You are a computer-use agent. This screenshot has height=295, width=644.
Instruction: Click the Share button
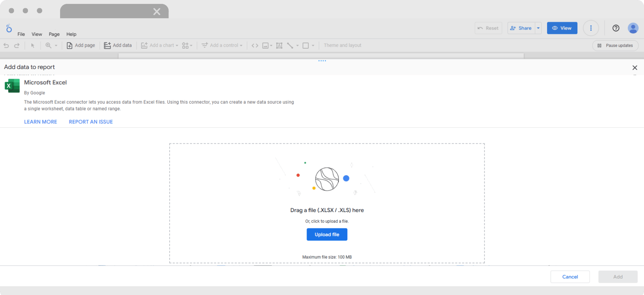(521, 28)
